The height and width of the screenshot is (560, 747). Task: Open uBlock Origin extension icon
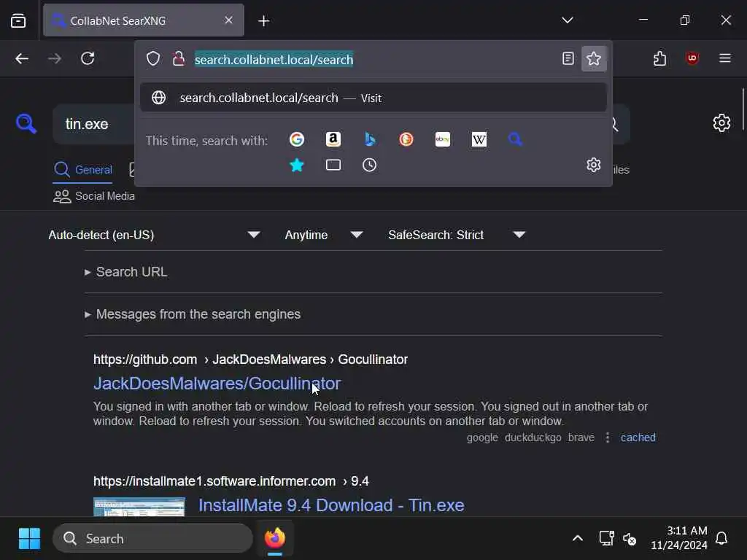692,58
